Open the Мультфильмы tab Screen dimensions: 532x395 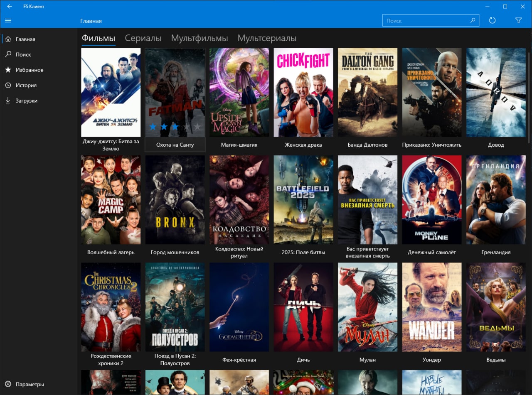point(199,38)
